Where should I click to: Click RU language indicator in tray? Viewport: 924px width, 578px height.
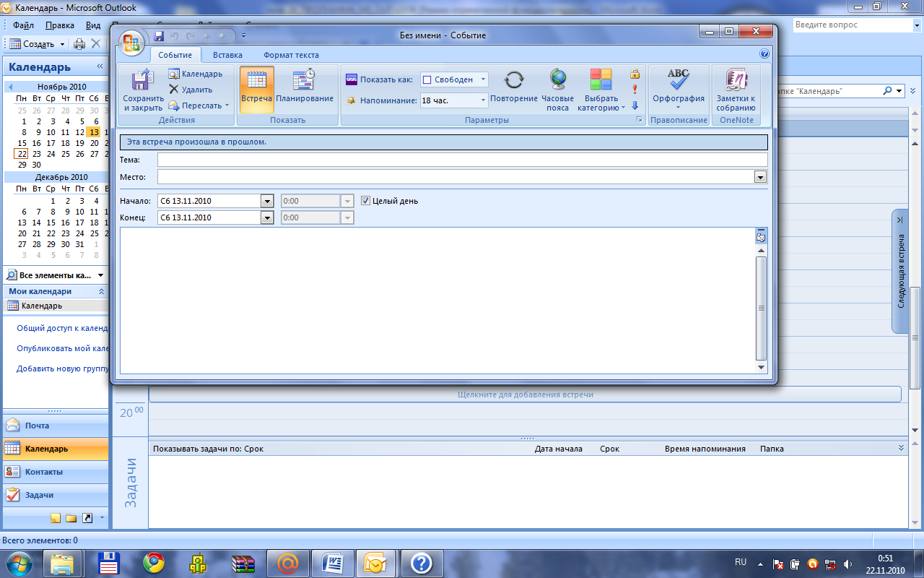(x=740, y=562)
